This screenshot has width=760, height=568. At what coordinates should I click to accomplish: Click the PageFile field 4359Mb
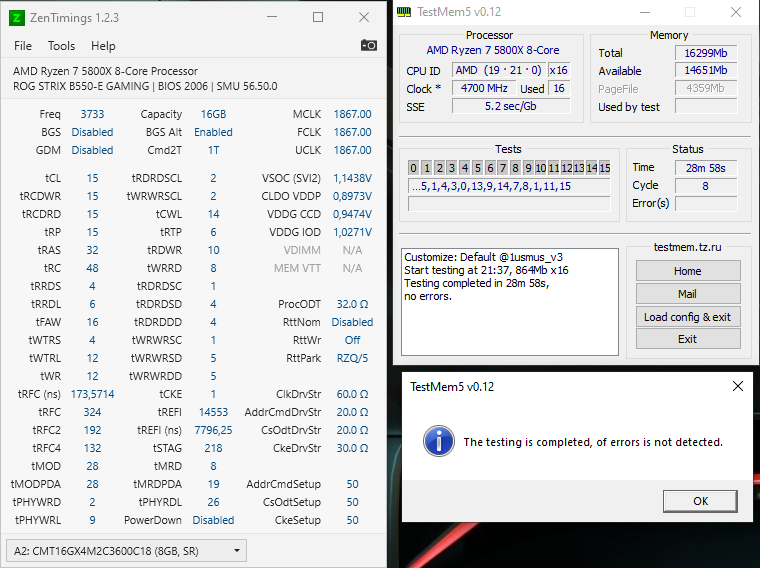(706, 88)
